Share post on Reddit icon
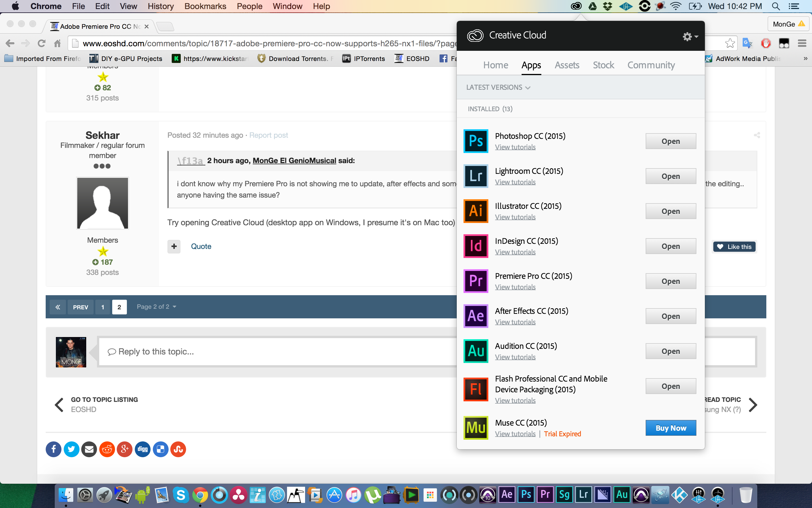The image size is (812, 508). point(107,449)
